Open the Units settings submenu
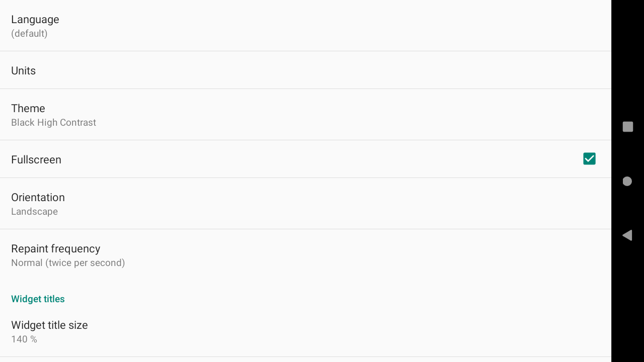 305,70
